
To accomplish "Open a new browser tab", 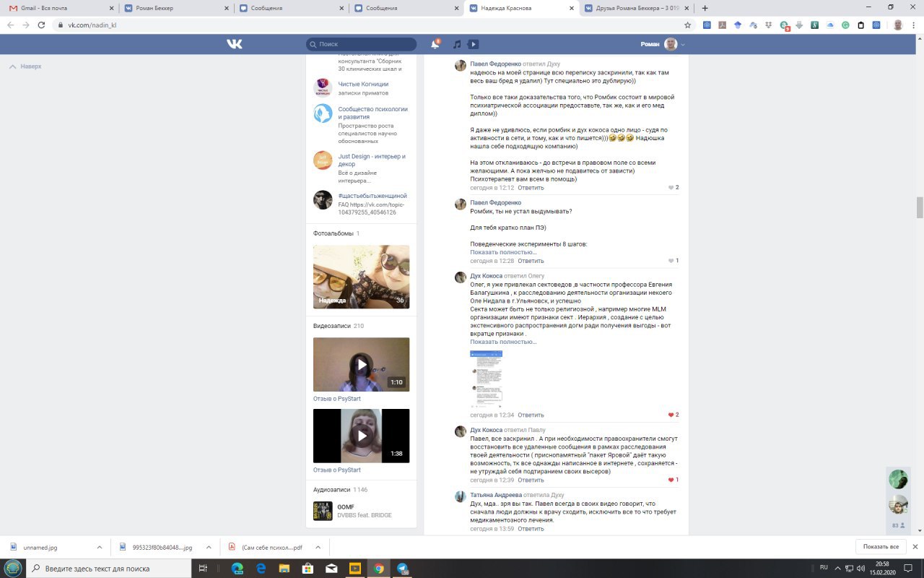I will 705,8.
